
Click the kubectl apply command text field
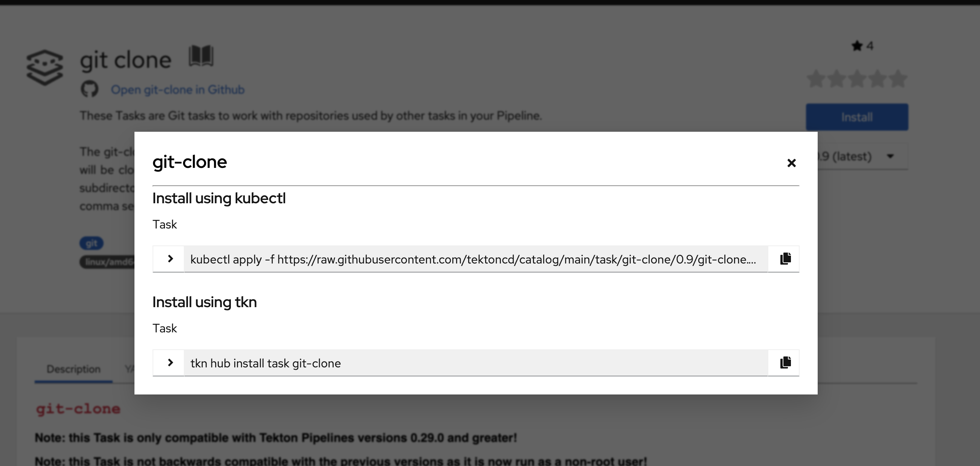[476, 259]
